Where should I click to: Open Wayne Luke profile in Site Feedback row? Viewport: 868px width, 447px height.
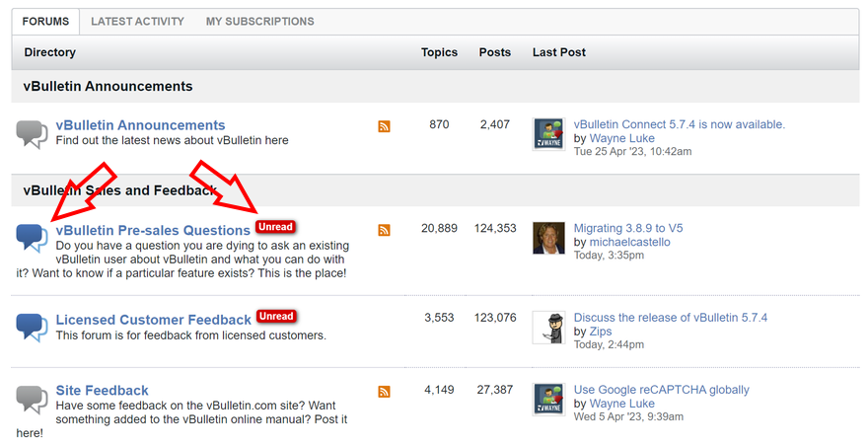(621, 404)
